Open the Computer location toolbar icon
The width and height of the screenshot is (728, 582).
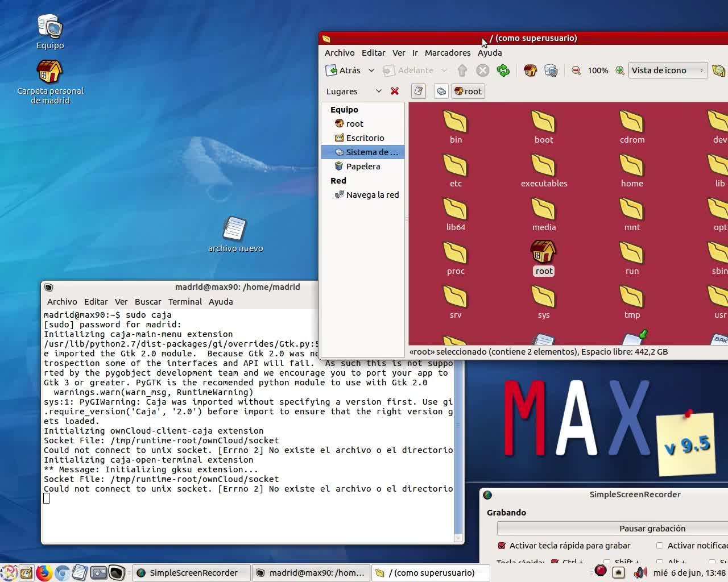point(551,70)
